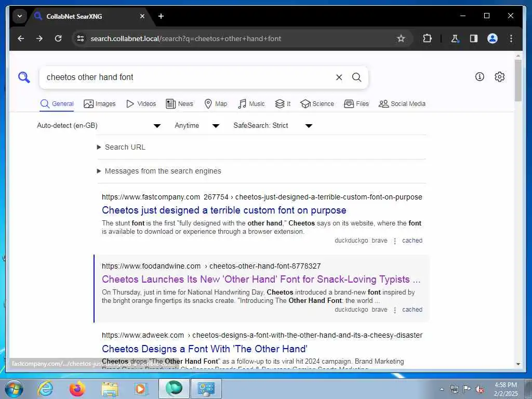The image size is (532, 399).
Task: Open the SafeSearch Strict dropdown
Action: [273, 126]
